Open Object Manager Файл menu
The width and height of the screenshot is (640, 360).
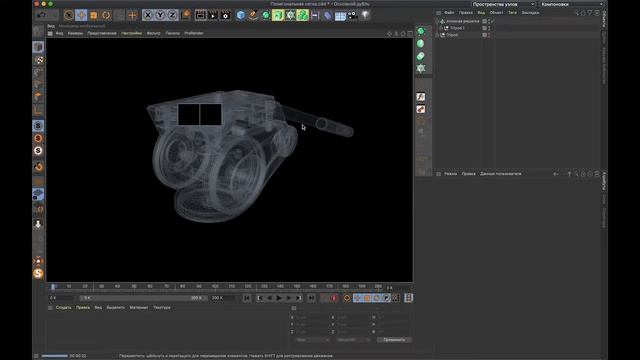click(449, 13)
